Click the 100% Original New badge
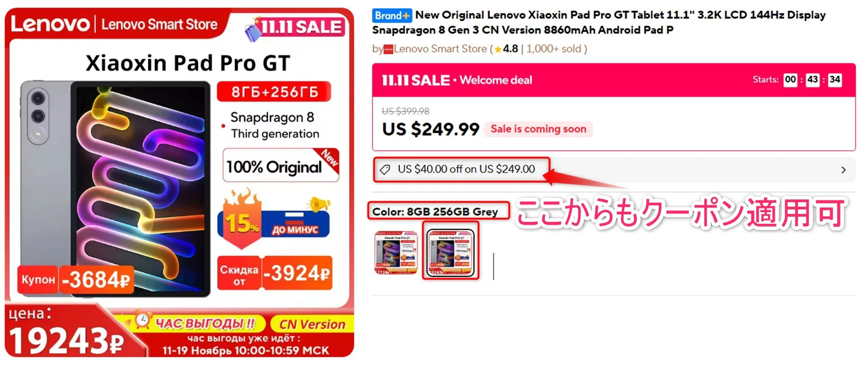 [281, 166]
